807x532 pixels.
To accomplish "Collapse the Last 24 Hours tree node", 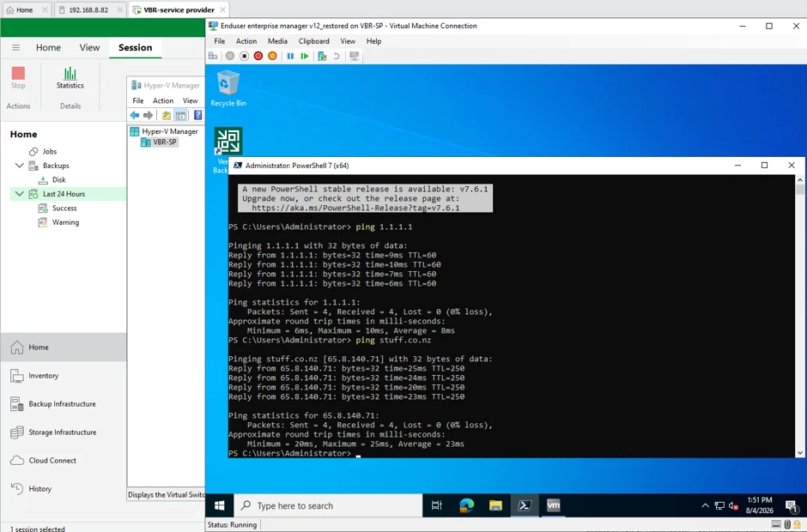I will point(19,194).
